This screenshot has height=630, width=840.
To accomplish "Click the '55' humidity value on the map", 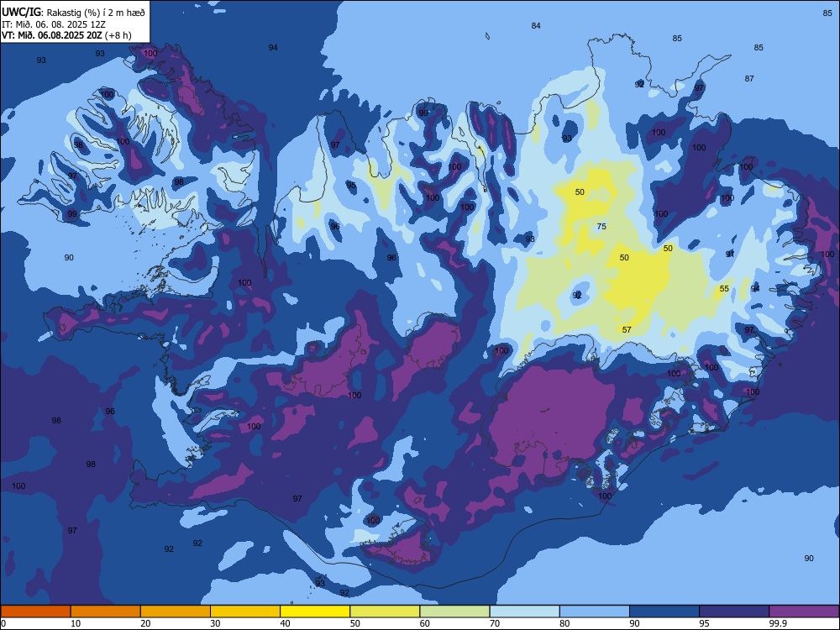I will point(724,289).
